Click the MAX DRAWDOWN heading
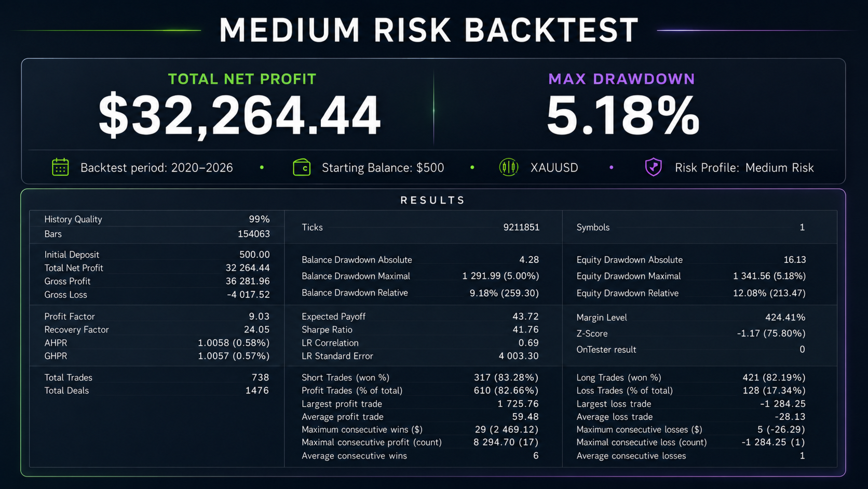The image size is (868, 489). click(621, 79)
